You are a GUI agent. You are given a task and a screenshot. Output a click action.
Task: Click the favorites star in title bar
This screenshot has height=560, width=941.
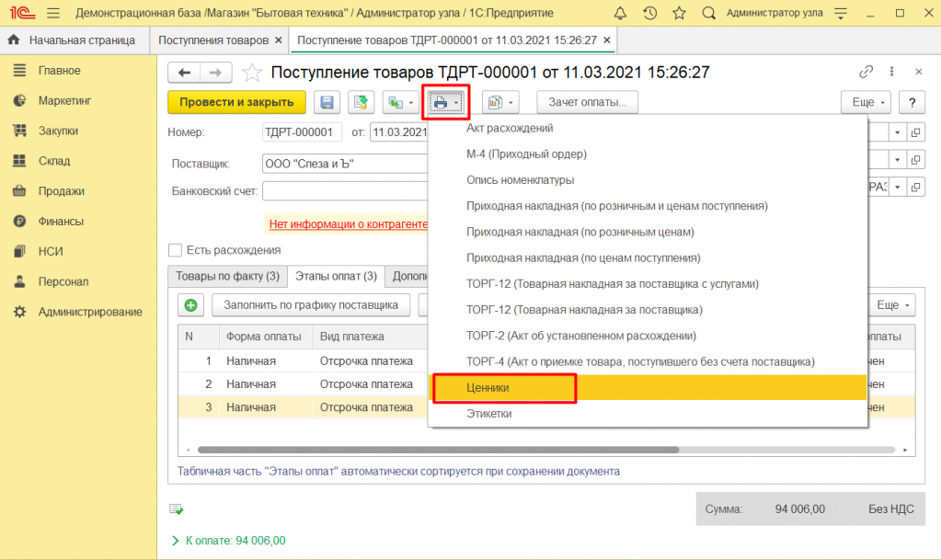pyautogui.click(x=679, y=14)
